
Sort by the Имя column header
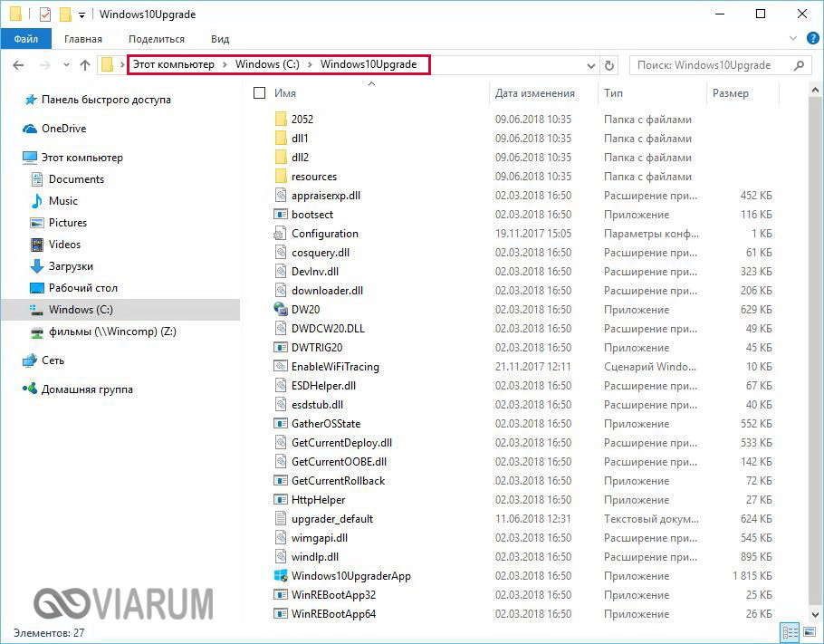[x=285, y=93]
